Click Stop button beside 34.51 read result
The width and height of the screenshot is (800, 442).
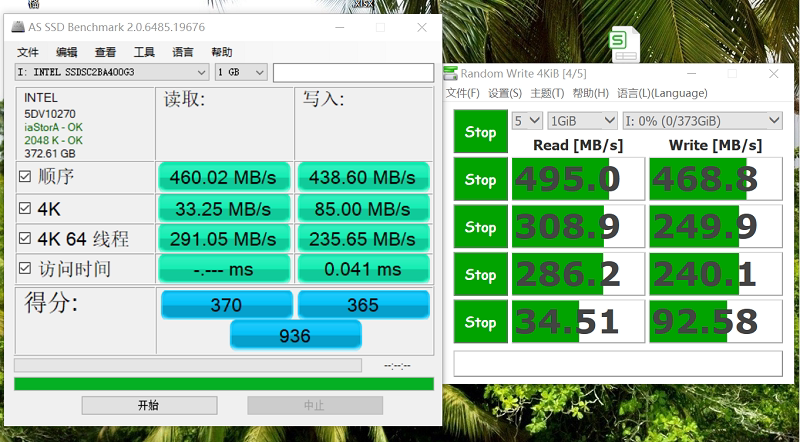pyautogui.click(x=481, y=322)
